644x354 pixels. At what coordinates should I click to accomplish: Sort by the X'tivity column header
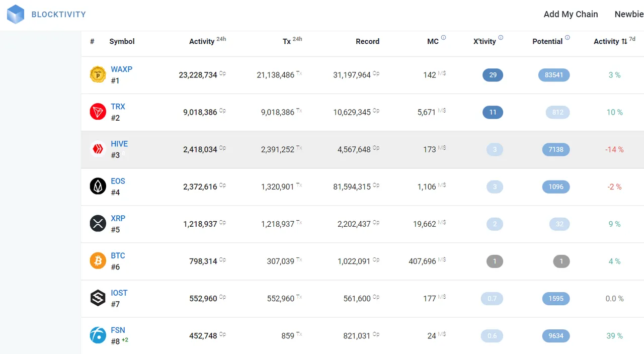click(485, 41)
